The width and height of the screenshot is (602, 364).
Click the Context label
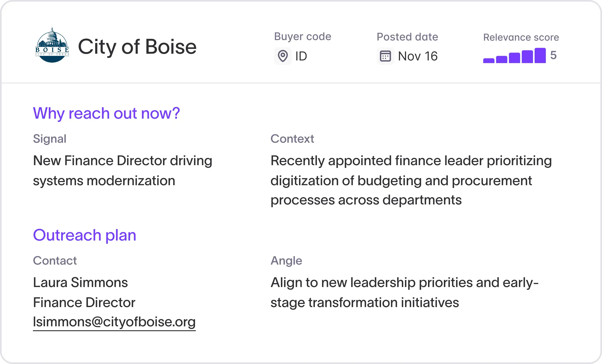(x=292, y=139)
